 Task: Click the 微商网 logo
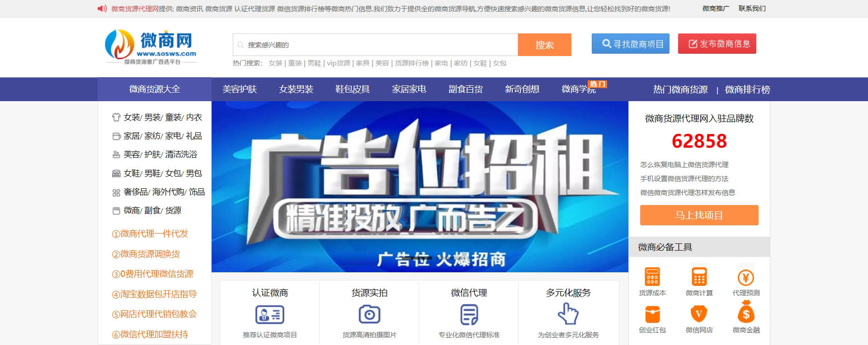point(151,47)
